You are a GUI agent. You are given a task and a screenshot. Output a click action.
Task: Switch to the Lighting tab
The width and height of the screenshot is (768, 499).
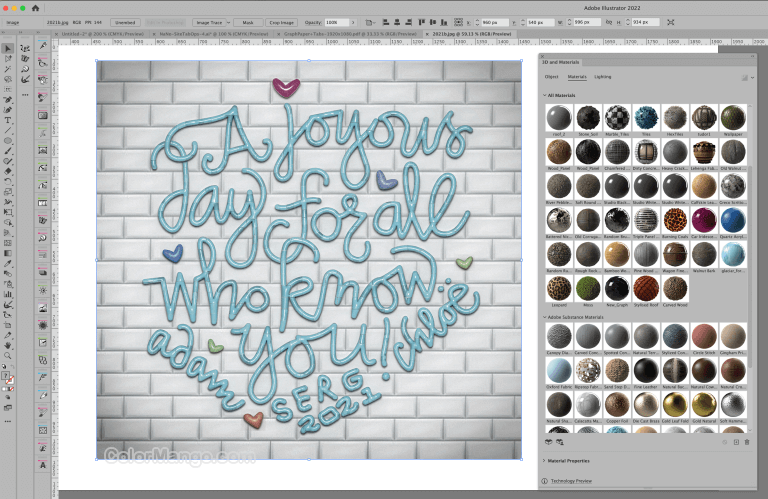tap(603, 76)
